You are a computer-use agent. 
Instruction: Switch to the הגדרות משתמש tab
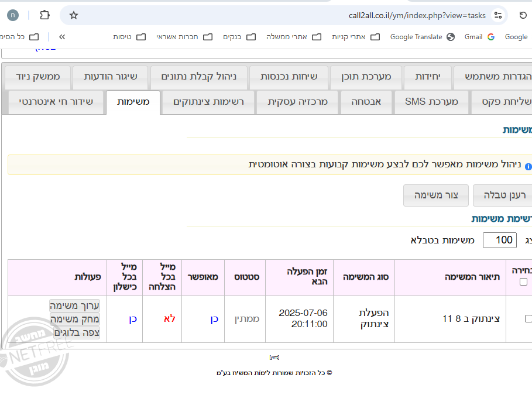point(493,77)
